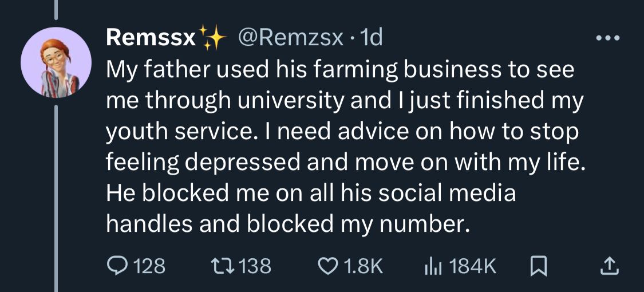Screen dimensions: 644x292
Task: Open the tweet by clicking its body text
Action: tap(343, 147)
